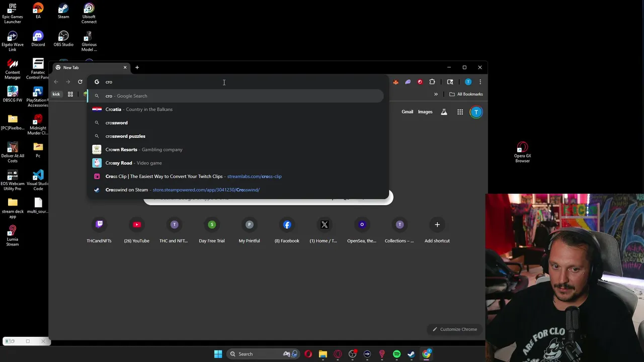
Task: Launch OBS Studio desktop icon
Action: [63, 39]
